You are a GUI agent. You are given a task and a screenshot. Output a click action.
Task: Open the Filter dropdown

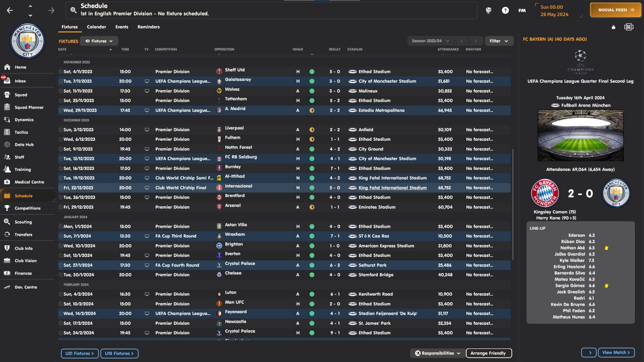(x=499, y=41)
